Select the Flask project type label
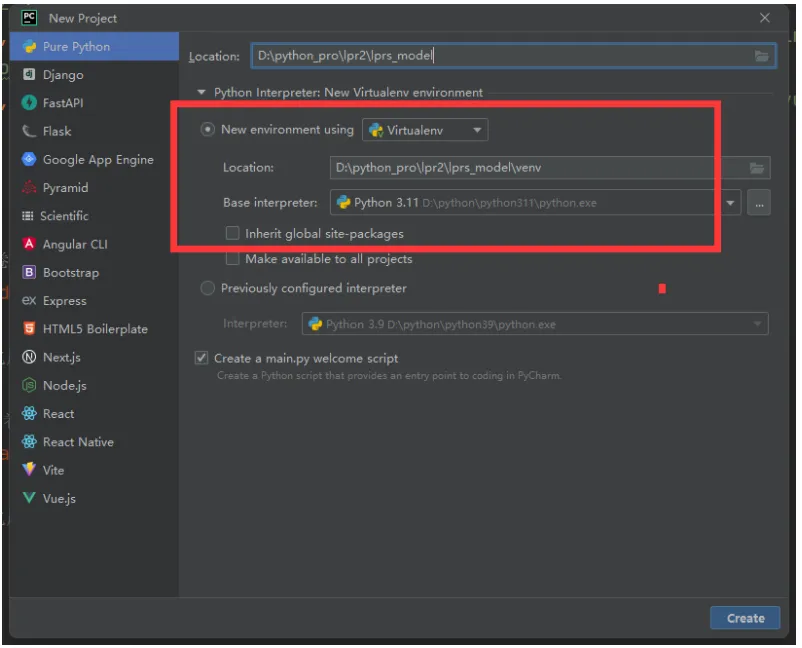 pos(57,131)
